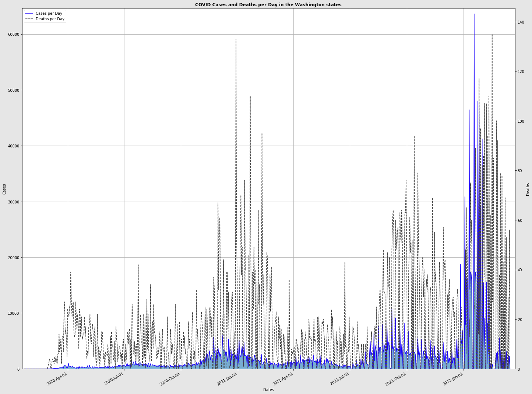Click the 2021-Jan-01 date tick label
This screenshot has height=394, width=532.
(227, 379)
